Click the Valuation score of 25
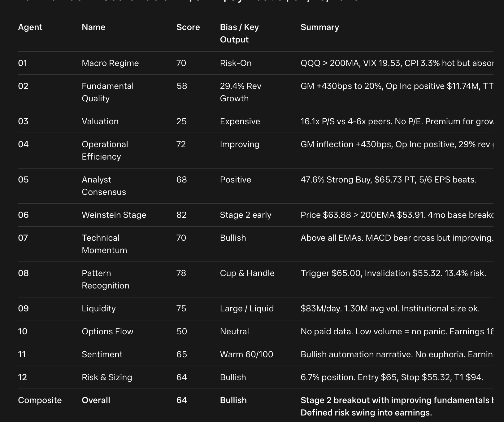This screenshot has height=422, width=504. [x=181, y=121]
